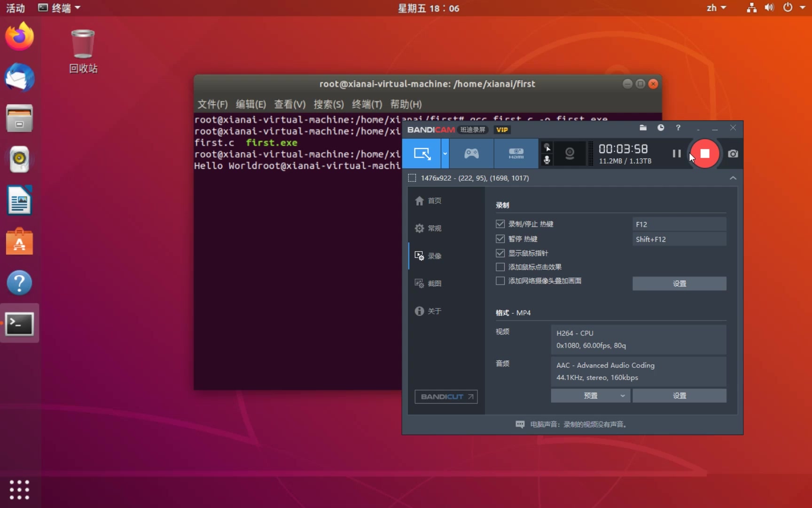Click the H264 - CPU video format box
Screen dimensions: 812x508
click(x=638, y=339)
